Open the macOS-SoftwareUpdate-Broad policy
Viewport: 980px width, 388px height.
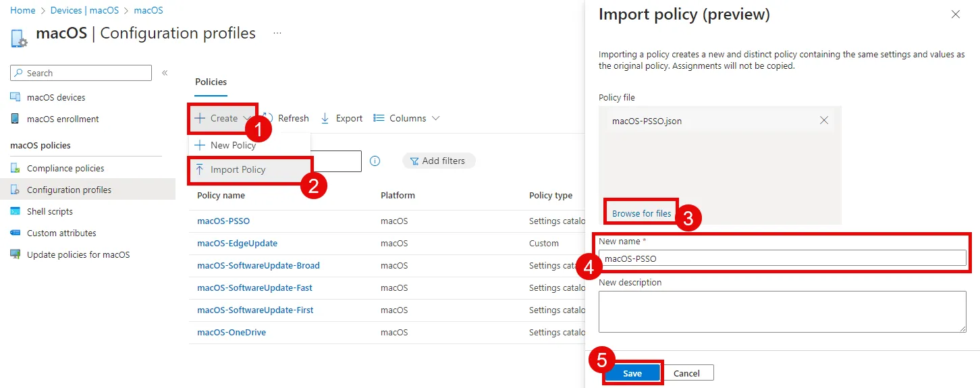[258, 265]
